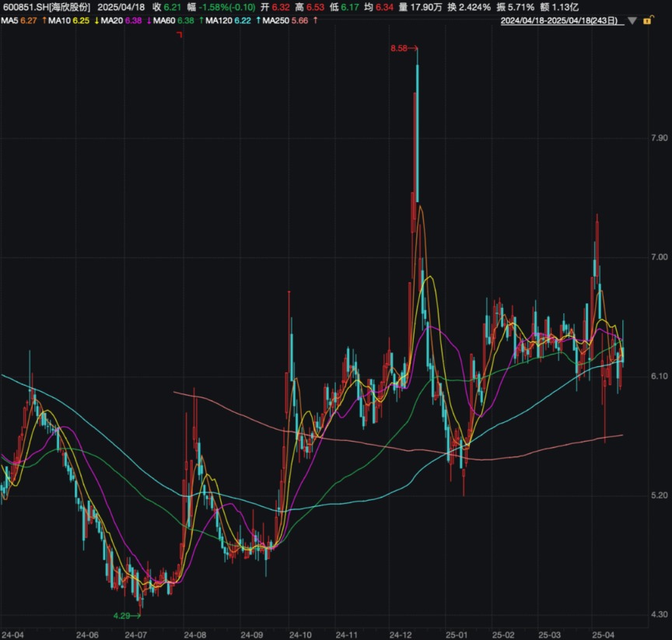Click the 2024/04/18-2025/04/18 date range link
Viewport: 672px width, 640px height.
coord(561,20)
